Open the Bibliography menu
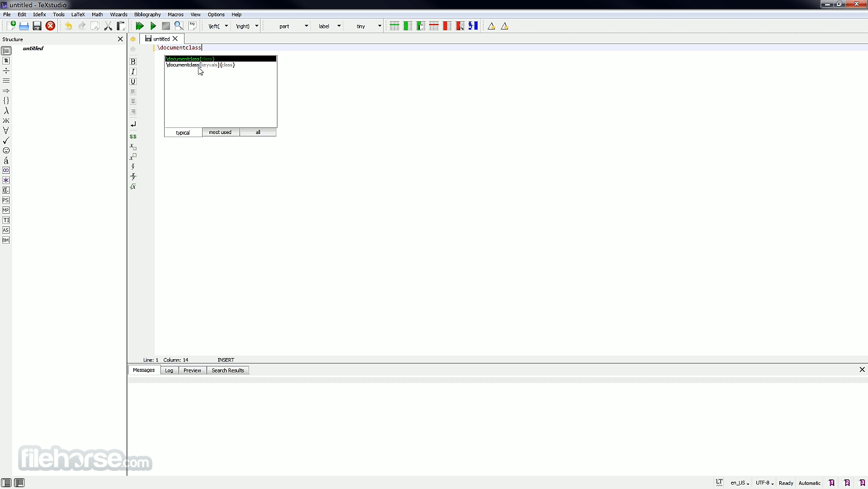Viewport: 868px width, 489px height. point(147,14)
